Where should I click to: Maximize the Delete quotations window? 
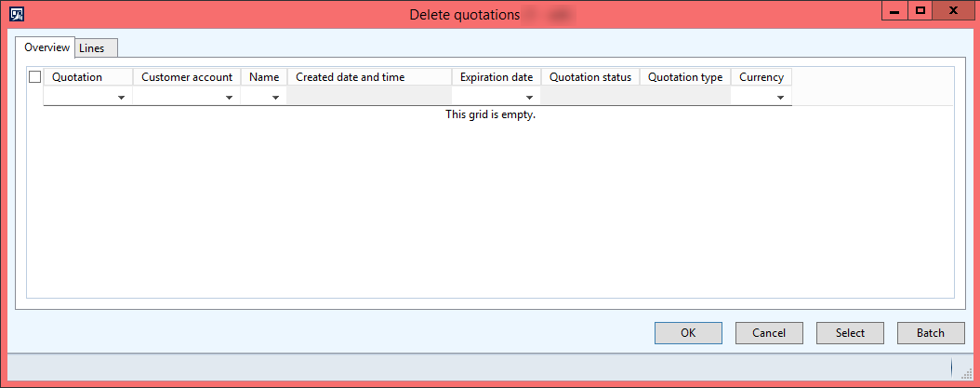click(920, 11)
